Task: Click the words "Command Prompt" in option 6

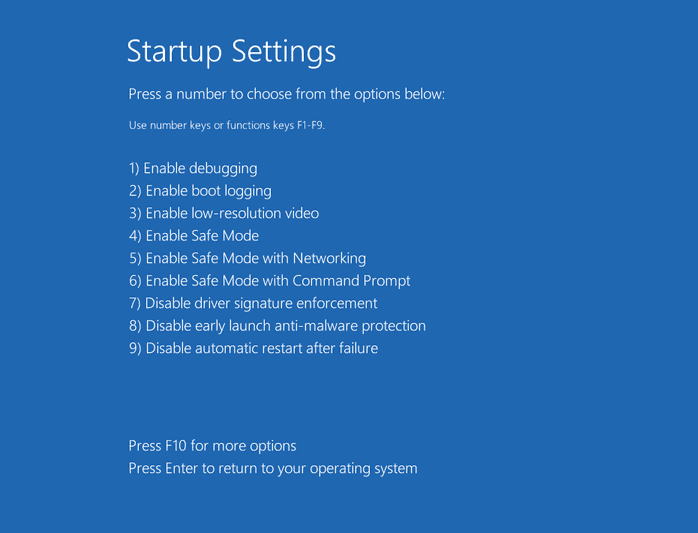Action: (x=351, y=281)
